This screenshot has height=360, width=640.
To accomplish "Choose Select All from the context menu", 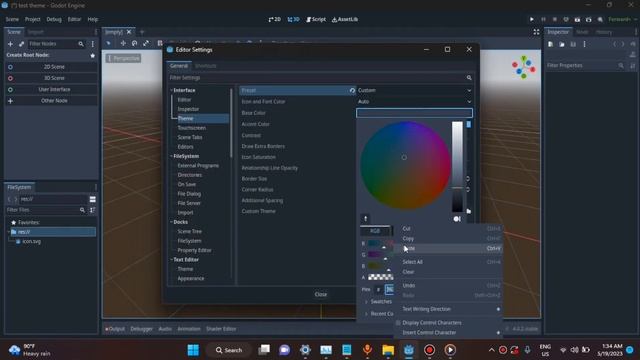I will [x=449, y=262].
